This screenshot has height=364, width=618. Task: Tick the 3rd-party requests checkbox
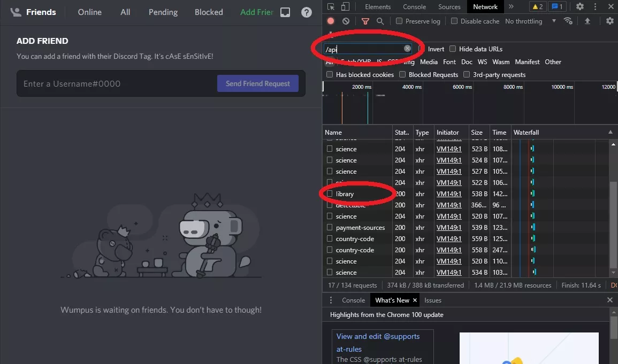(467, 74)
